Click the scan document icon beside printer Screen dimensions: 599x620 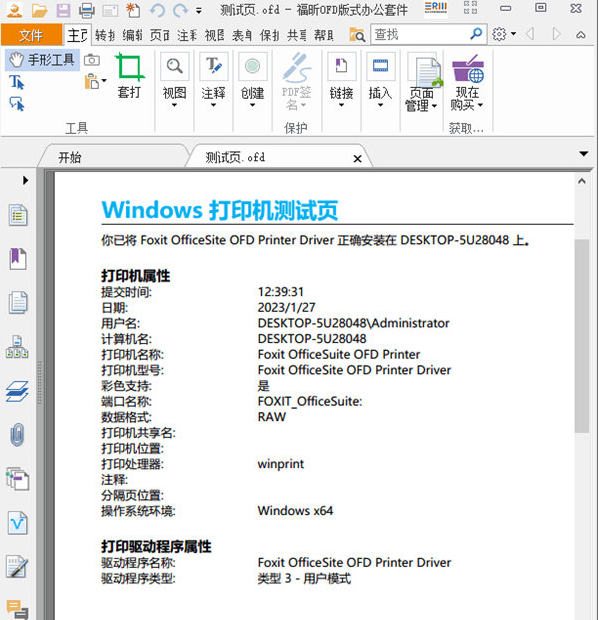pyautogui.click(x=110, y=10)
